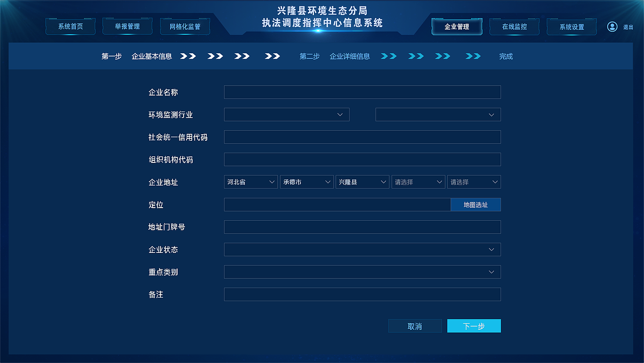Image resolution: width=644 pixels, height=363 pixels.
Task: Click the last chevron arrows before 完成
Action: coord(472,56)
